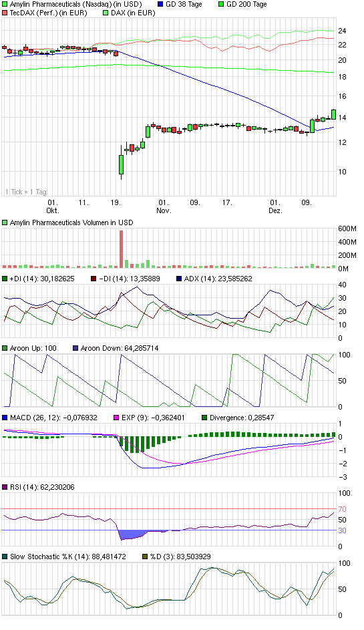Image resolution: width=364 pixels, height=630 pixels.
Task: Click the light green DAX legend swatch
Action: (x=106, y=13)
